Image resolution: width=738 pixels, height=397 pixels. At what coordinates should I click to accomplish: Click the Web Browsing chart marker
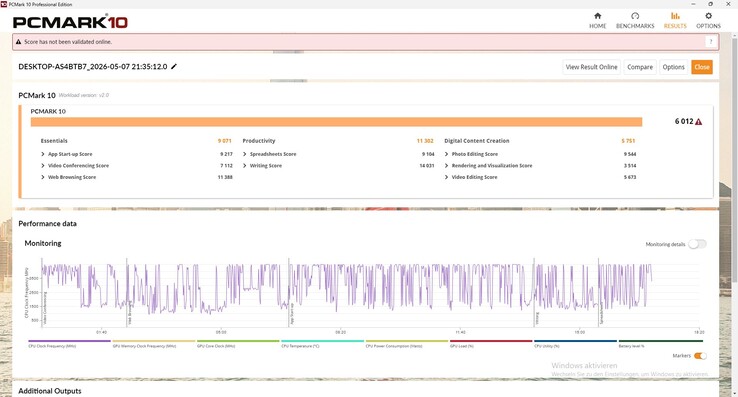(x=129, y=313)
